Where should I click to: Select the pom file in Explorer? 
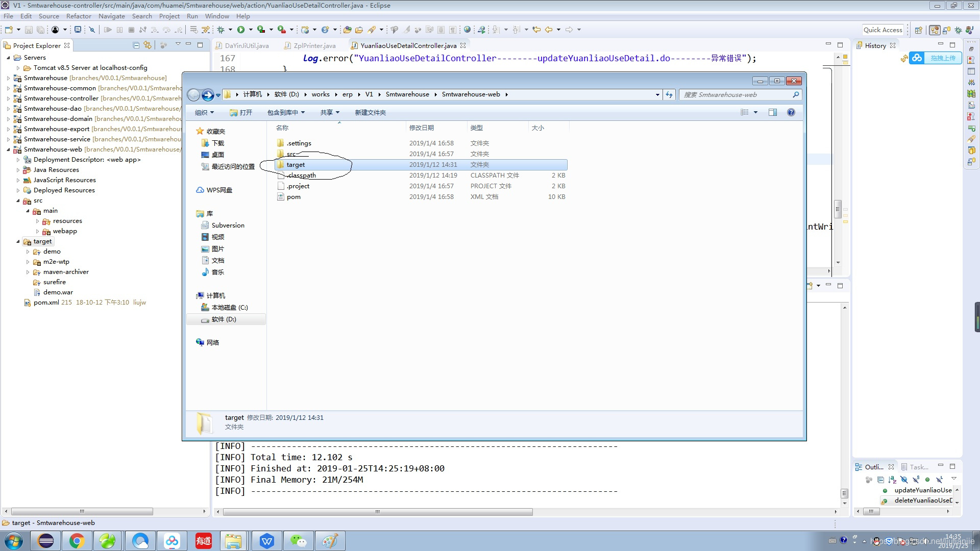click(x=293, y=197)
